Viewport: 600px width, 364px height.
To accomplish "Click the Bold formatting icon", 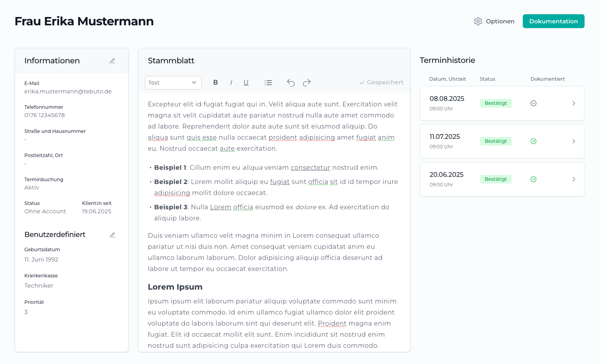I will [216, 83].
